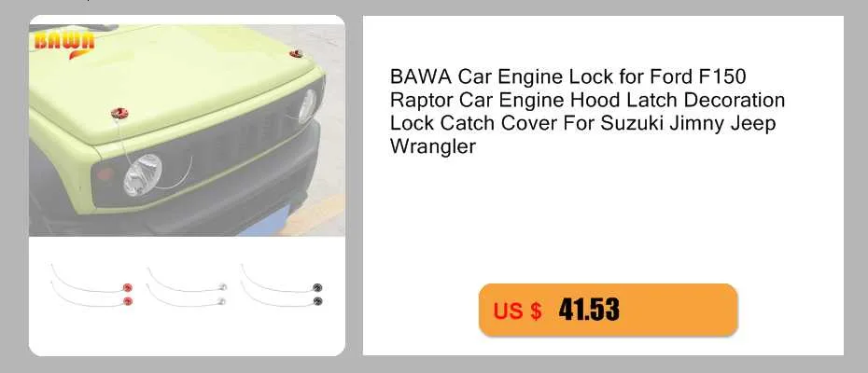Choose the red latch cable set variant

[x=91, y=285]
